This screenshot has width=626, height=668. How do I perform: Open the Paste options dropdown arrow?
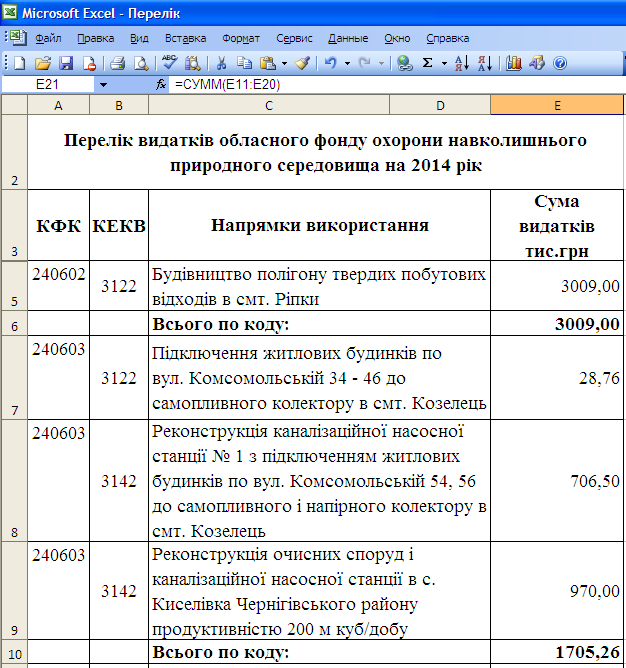coord(286,62)
